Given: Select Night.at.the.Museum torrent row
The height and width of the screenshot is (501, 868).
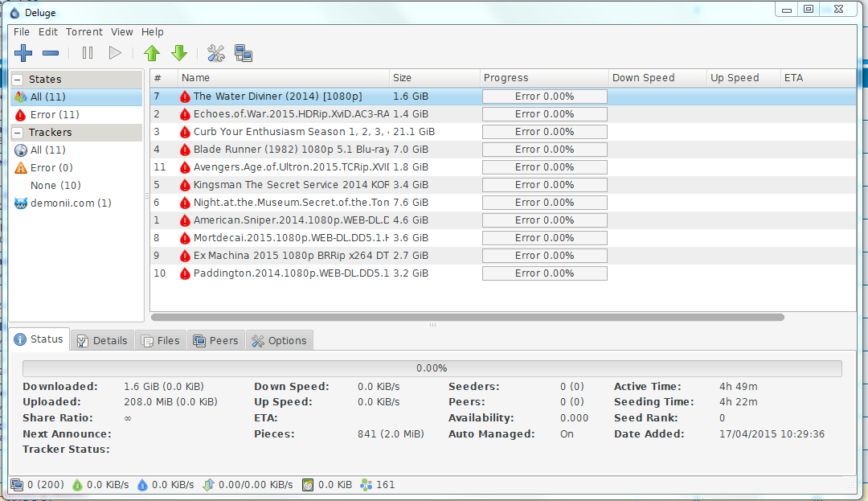Looking at the screenshot, I should click(502, 203).
